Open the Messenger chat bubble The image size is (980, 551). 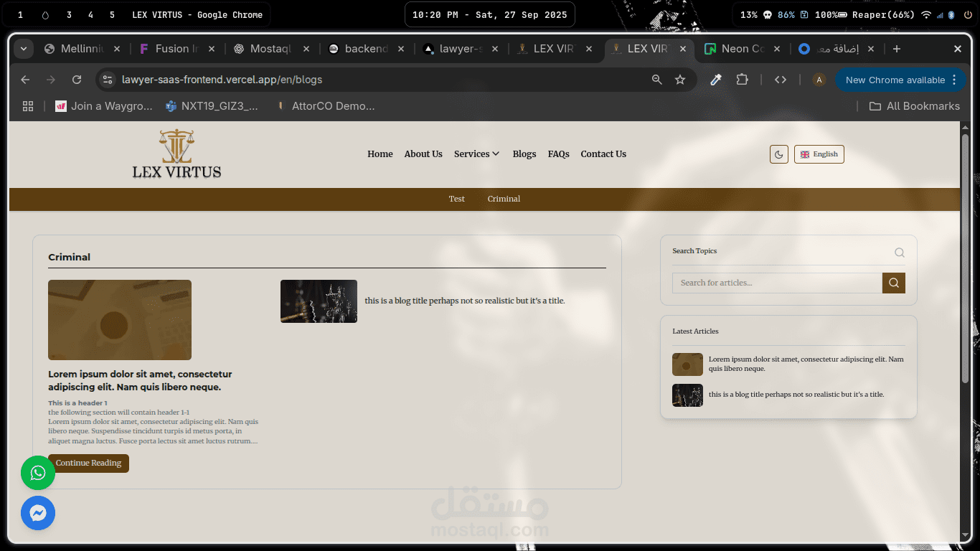(x=38, y=513)
